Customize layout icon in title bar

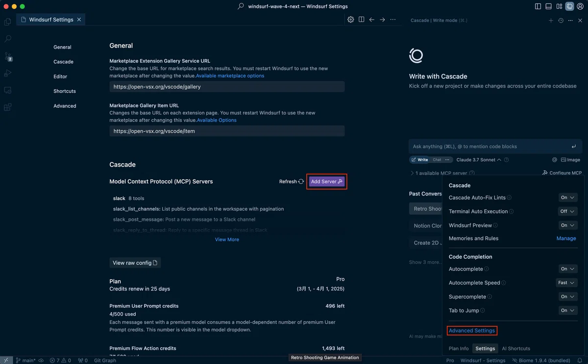coord(559,6)
